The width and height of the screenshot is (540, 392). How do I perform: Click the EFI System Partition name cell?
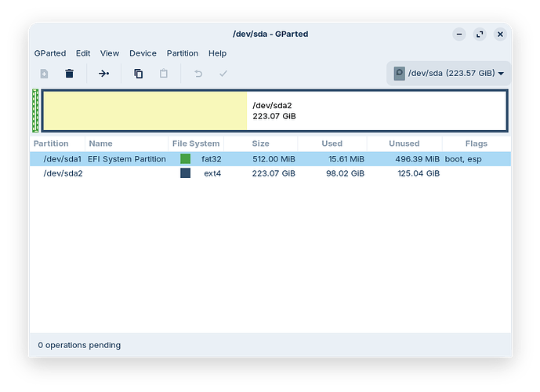pos(127,159)
